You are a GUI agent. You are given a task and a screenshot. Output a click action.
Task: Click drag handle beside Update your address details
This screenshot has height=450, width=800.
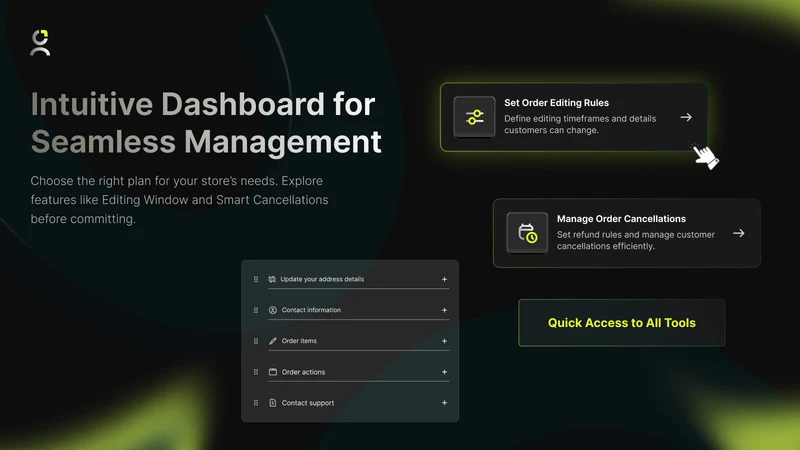pyautogui.click(x=256, y=279)
